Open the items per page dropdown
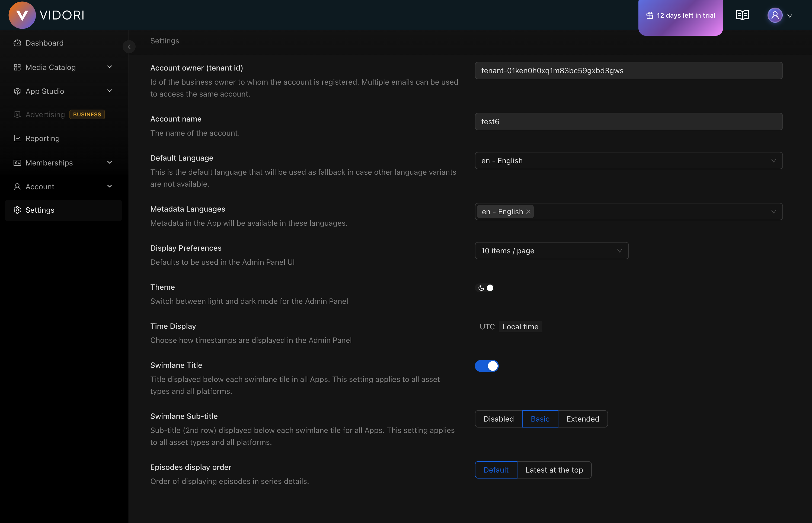The width and height of the screenshot is (812, 523). [x=551, y=251]
